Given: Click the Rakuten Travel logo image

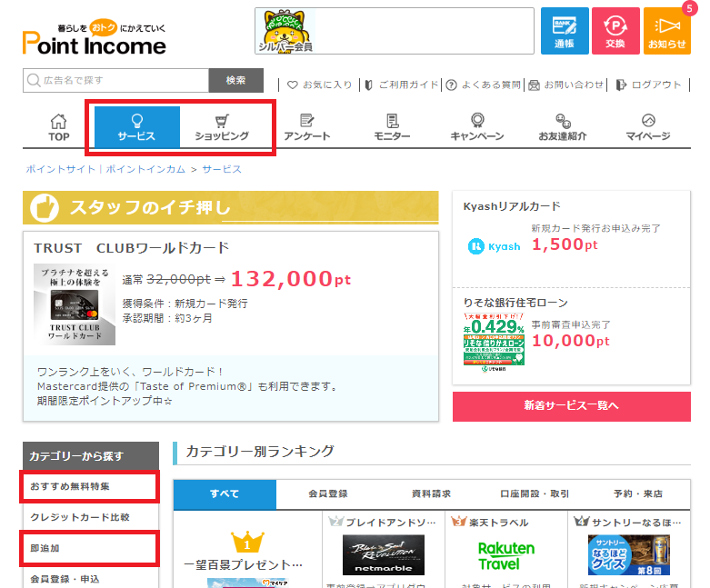Looking at the screenshot, I should [x=506, y=556].
